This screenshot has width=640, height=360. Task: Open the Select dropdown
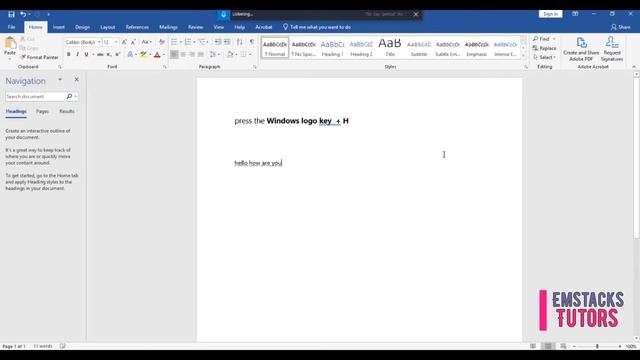544,57
